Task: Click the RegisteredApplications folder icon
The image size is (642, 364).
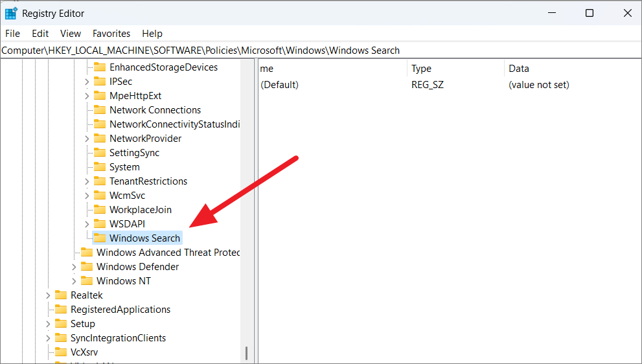Action: [x=61, y=310]
